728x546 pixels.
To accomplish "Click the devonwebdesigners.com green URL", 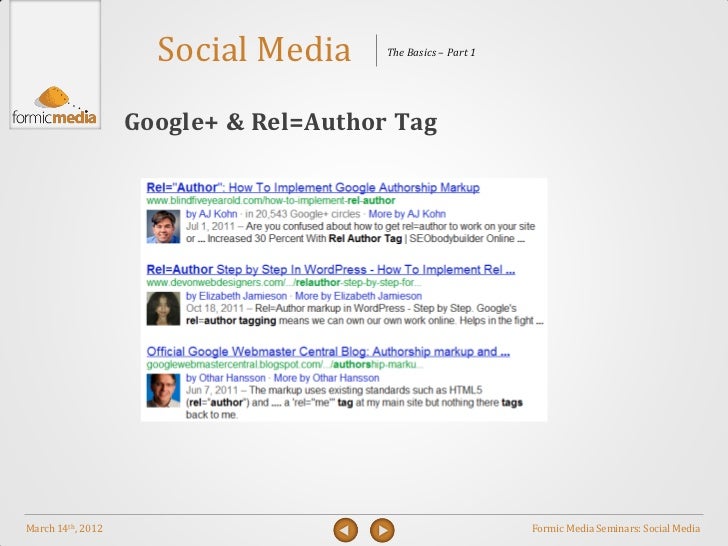I will point(284,282).
